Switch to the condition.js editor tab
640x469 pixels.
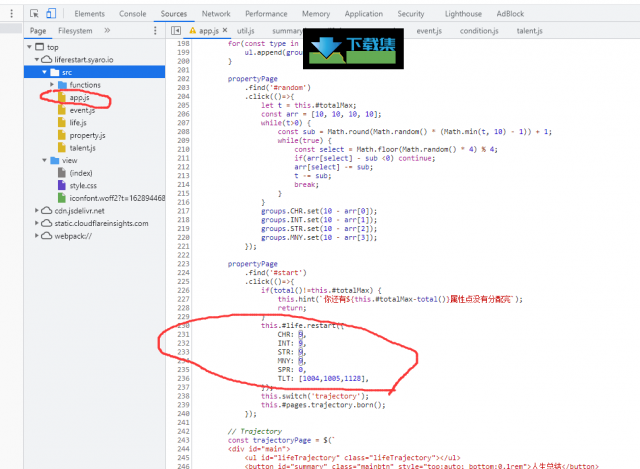coord(479,31)
